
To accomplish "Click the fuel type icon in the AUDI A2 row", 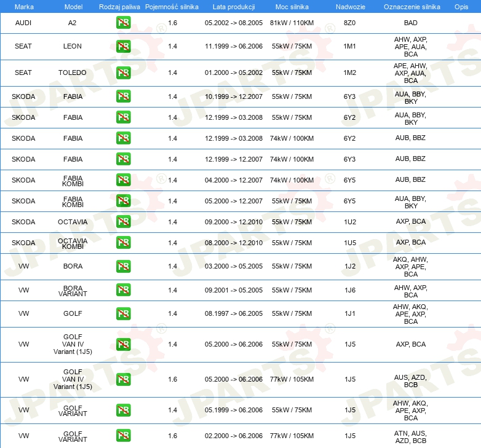I will 123,23.
